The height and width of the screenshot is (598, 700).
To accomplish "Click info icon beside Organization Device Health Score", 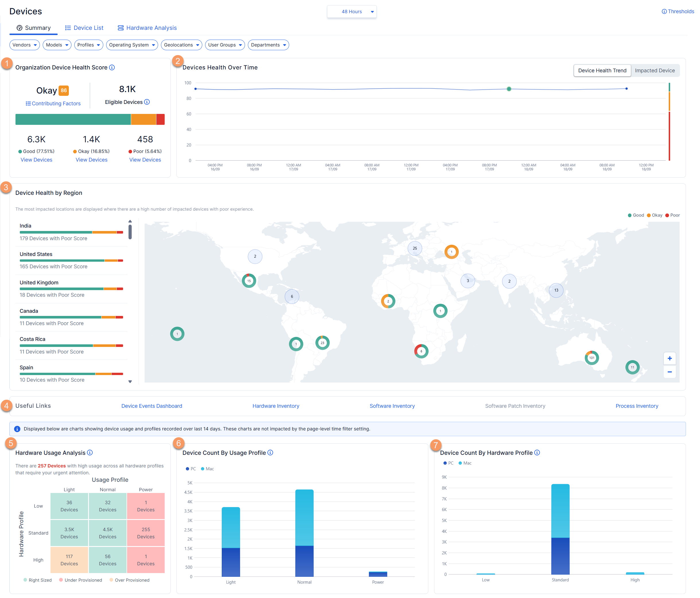I will (x=112, y=67).
